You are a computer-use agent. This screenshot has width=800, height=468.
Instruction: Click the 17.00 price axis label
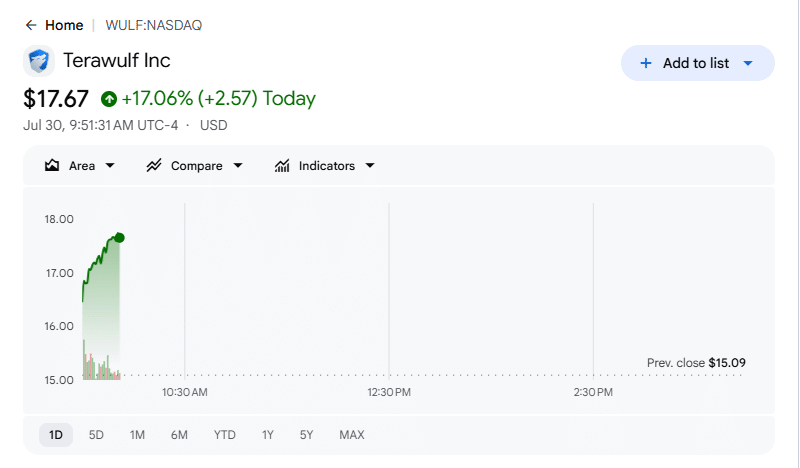coord(59,273)
